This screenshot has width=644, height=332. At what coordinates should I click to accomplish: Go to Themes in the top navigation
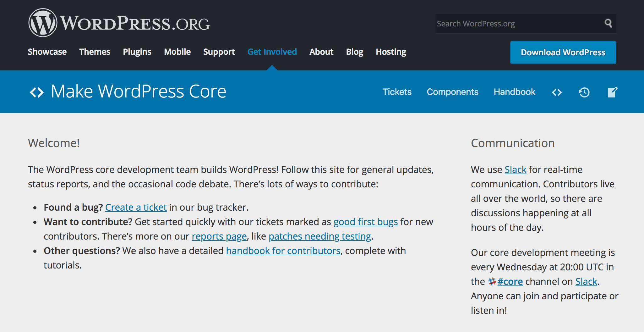click(x=95, y=52)
